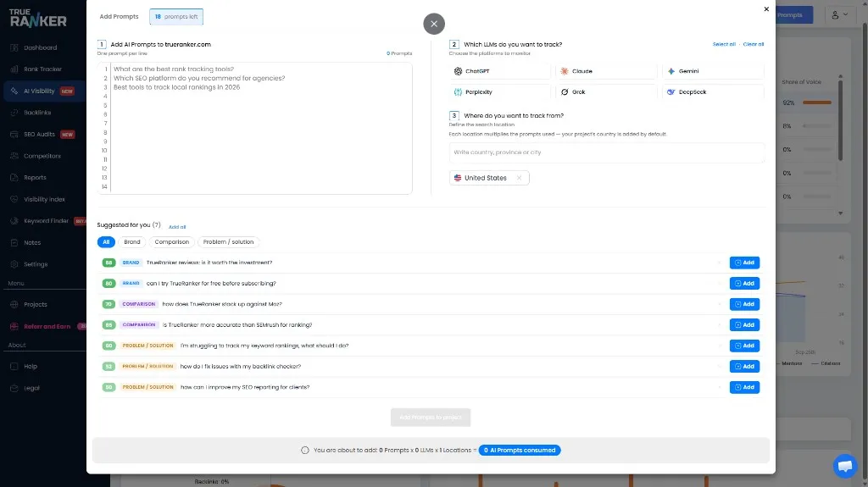Screen dimensions: 868x487
Task: Click COMPARISON tag on the Moz suggestion
Action: pos(138,304)
